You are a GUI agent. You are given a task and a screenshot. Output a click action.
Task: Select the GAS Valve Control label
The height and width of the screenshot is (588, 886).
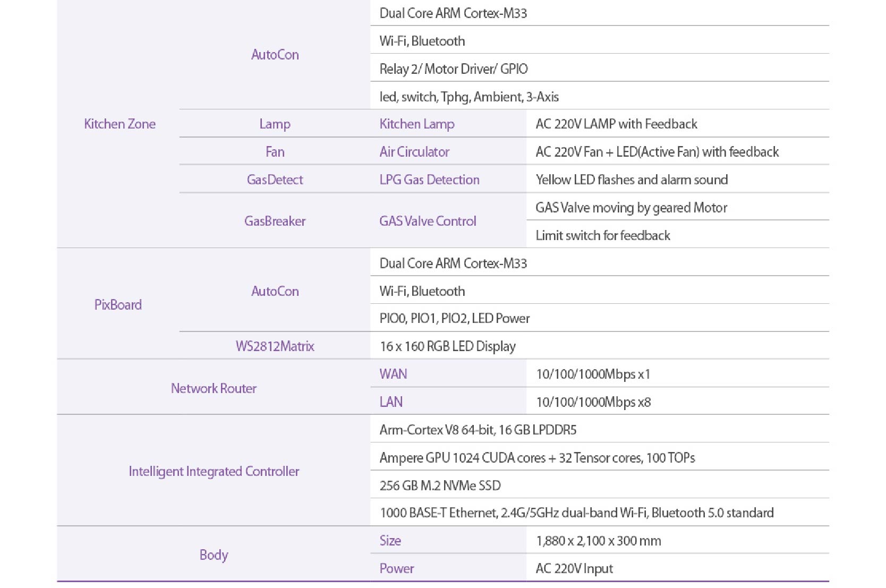coord(428,221)
